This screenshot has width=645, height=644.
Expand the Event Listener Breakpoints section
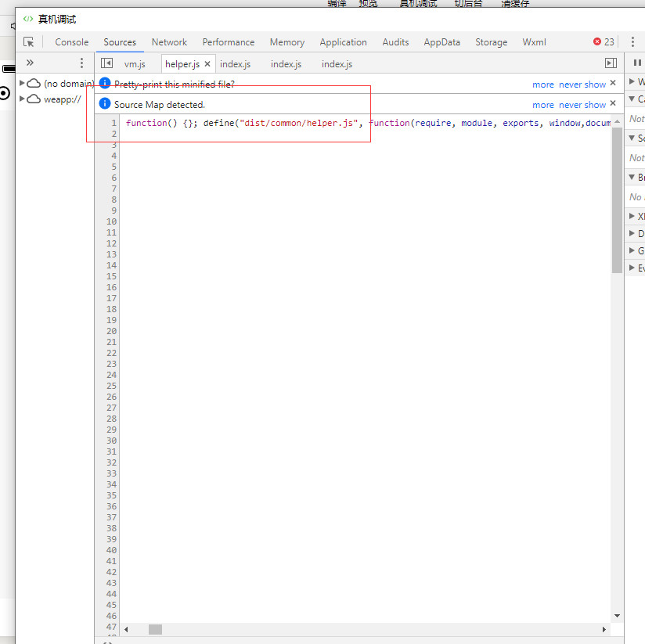pos(632,268)
